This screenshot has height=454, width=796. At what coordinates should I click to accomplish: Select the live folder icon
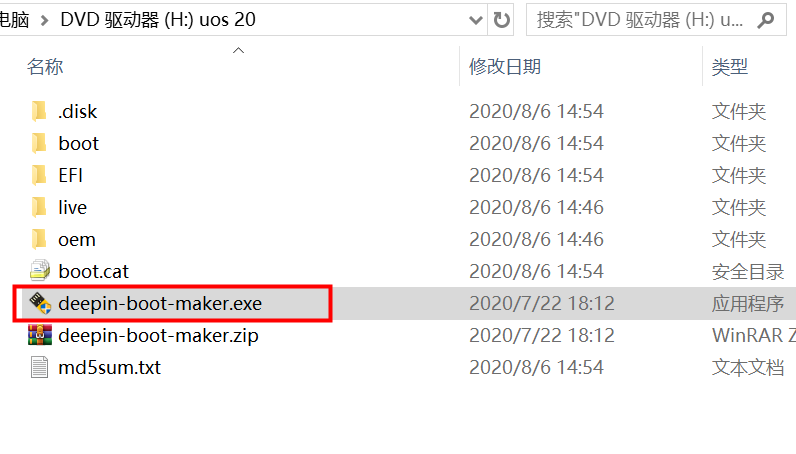click(x=39, y=207)
